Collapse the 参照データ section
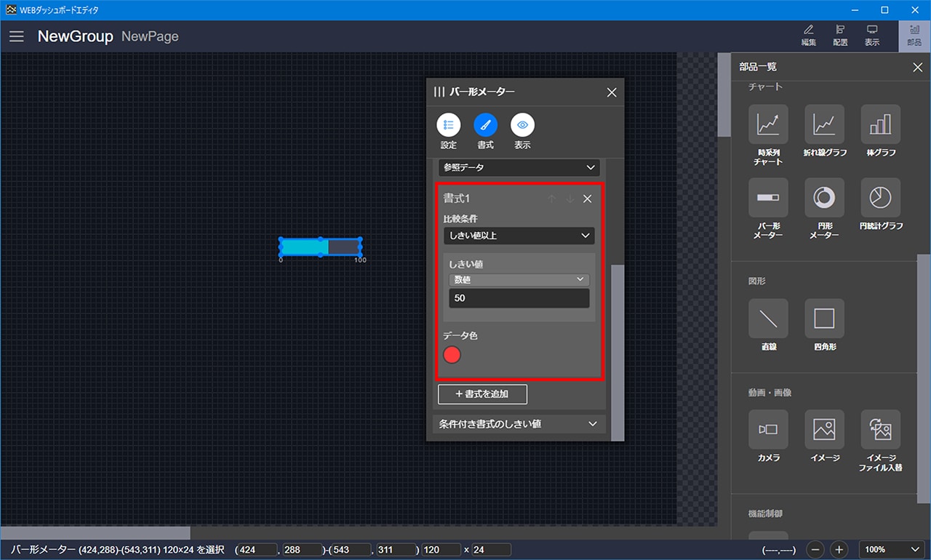Screen dimensions: 931x560 pos(519,167)
